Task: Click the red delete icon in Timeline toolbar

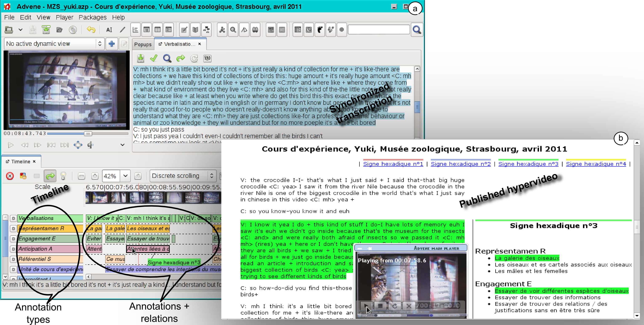Action: [x=10, y=176]
